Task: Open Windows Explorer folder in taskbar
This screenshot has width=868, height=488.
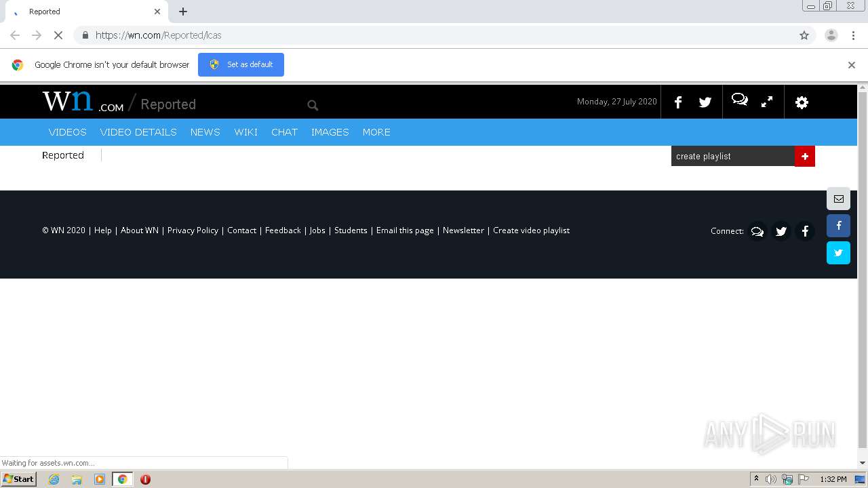Action: tap(77, 479)
